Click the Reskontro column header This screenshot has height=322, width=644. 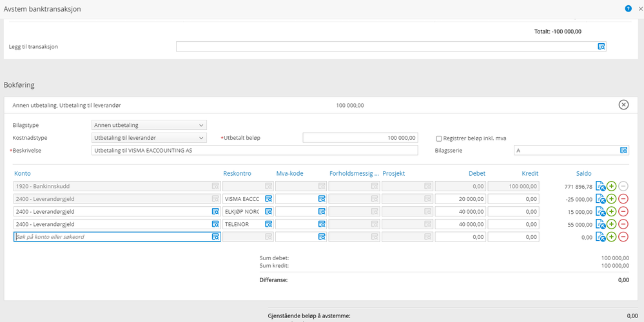[237, 173]
